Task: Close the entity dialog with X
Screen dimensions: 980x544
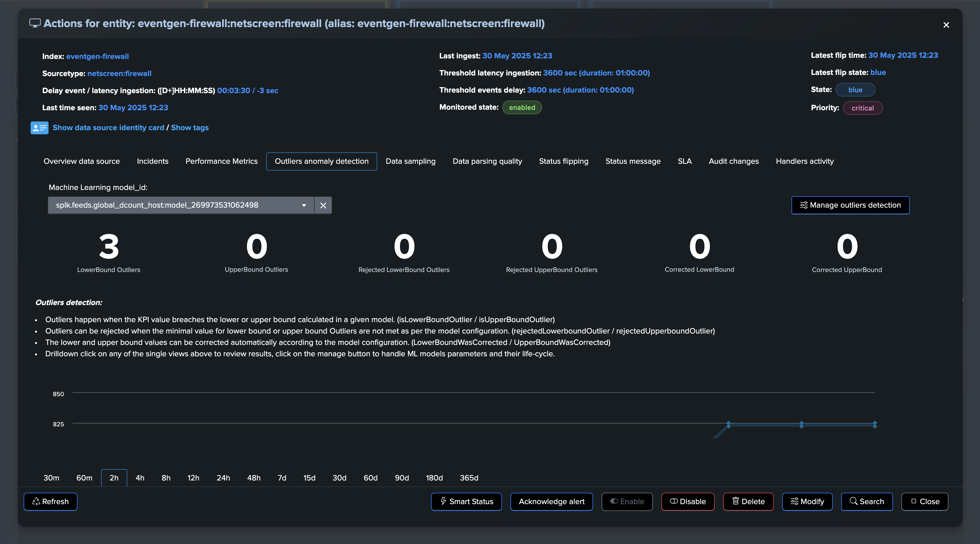Action: (x=946, y=25)
